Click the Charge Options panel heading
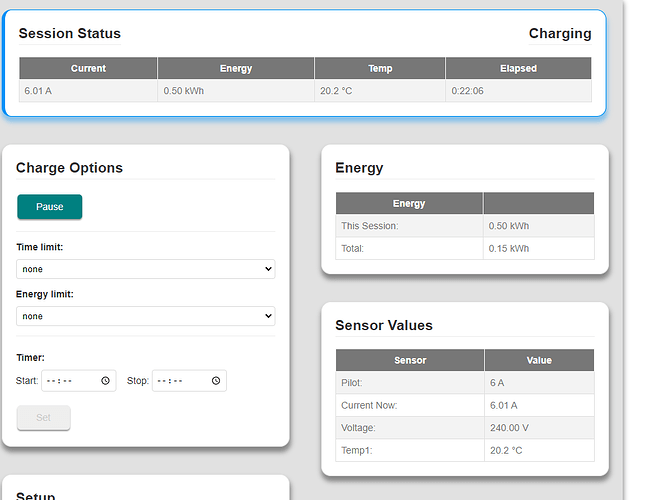This screenshot has height=500, width=665. [69, 168]
